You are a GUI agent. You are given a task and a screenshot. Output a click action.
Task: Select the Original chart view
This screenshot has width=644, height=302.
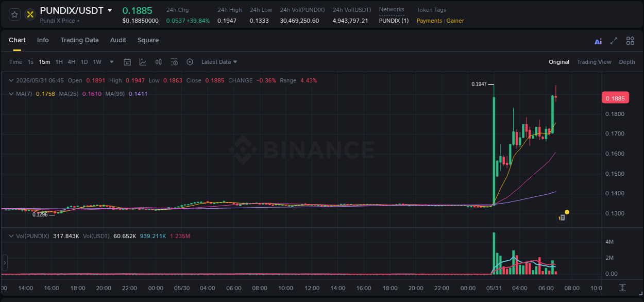click(559, 62)
